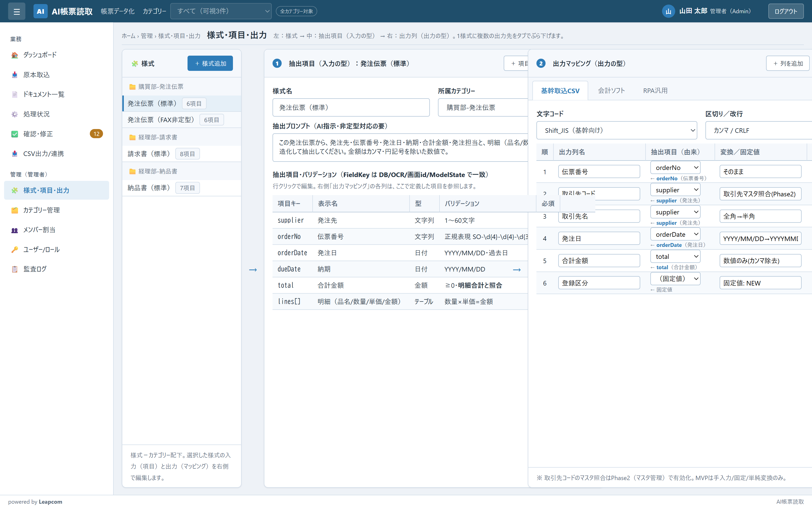Click the 様式名 input field
812x508 pixels.
pyautogui.click(x=351, y=107)
